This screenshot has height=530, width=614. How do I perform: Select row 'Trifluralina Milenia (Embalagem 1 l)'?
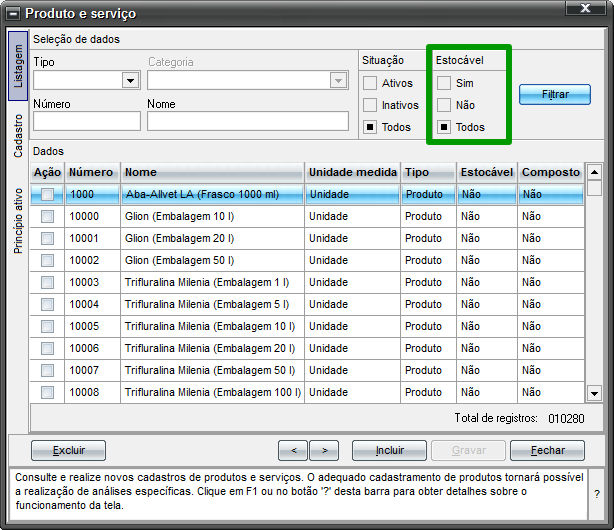(x=307, y=282)
